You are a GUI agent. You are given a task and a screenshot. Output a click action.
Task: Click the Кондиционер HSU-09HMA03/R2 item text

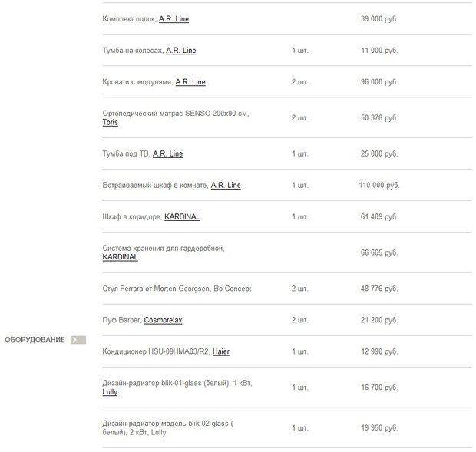(156, 351)
